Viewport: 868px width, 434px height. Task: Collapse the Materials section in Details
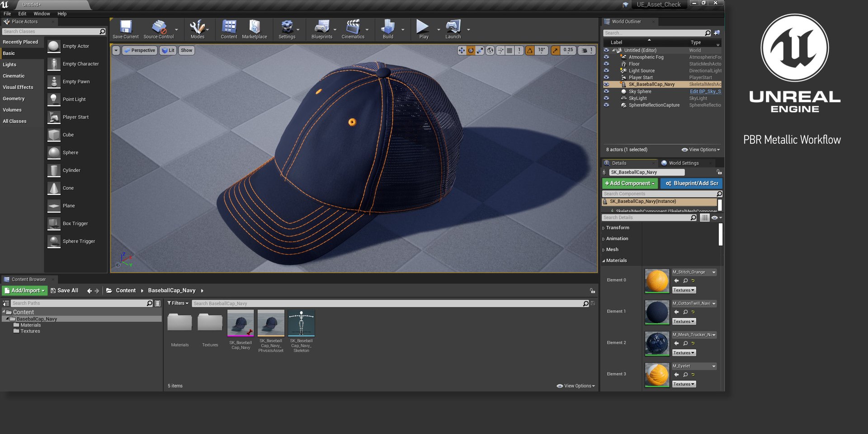[604, 261]
